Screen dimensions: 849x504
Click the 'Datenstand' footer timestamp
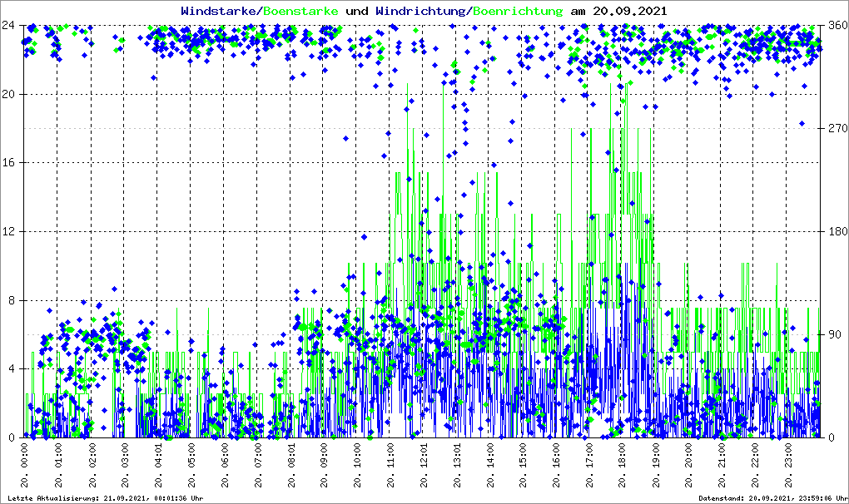(772, 498)
